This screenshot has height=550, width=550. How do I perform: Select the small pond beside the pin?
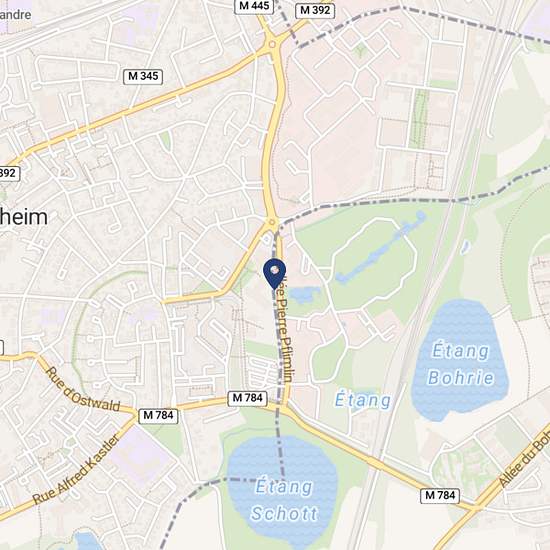[x=304, y=295]
